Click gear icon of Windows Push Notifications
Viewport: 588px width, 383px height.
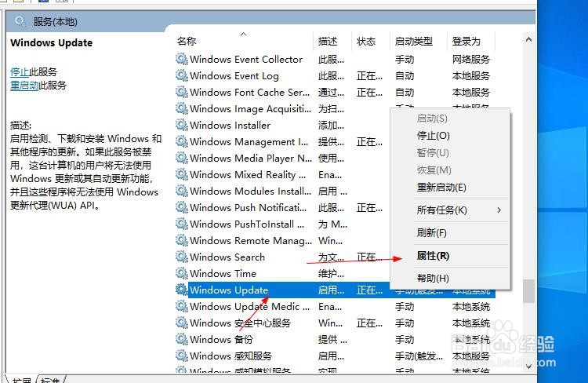pos(182,207)
